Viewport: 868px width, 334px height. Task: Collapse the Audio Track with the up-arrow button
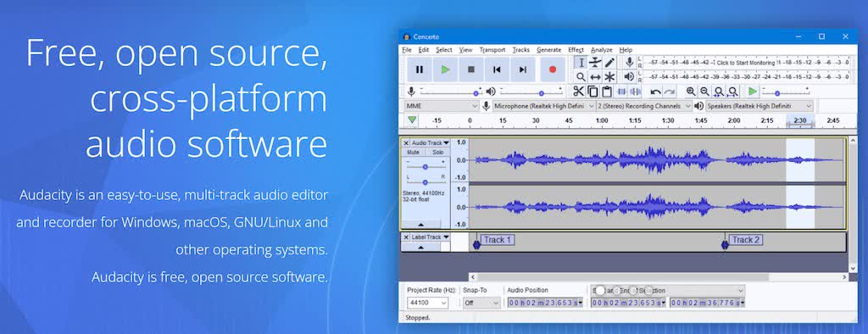(x=420, y=225)
